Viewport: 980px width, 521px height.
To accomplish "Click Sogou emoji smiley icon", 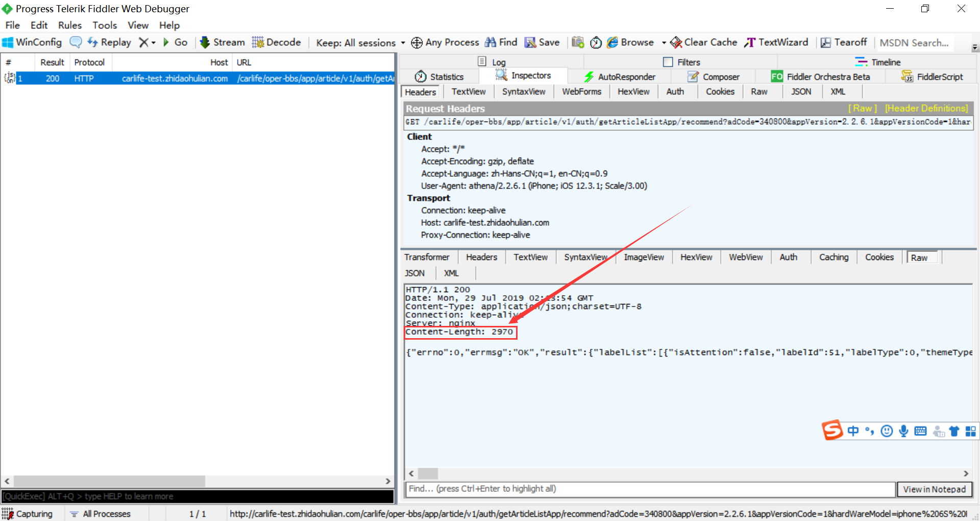I will pos(887,431).
